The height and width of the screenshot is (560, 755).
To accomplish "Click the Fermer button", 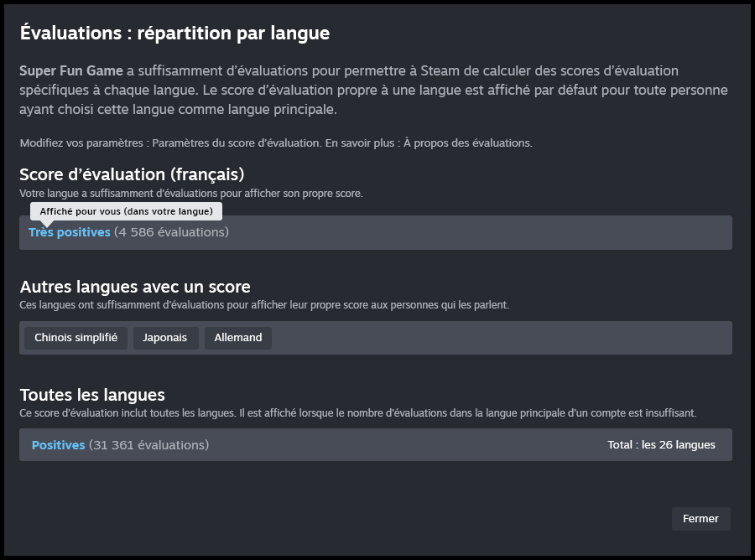I will pyautogui.click(x=700, y=519).
